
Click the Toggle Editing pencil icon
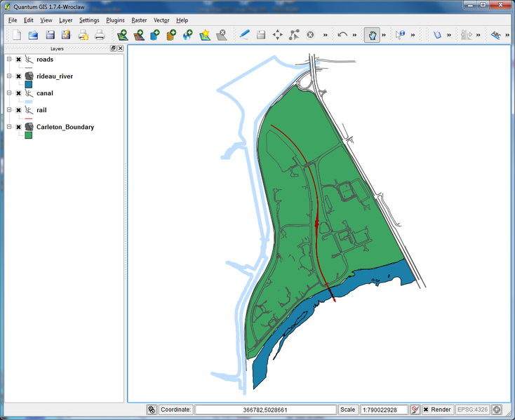tap(243, 34)
